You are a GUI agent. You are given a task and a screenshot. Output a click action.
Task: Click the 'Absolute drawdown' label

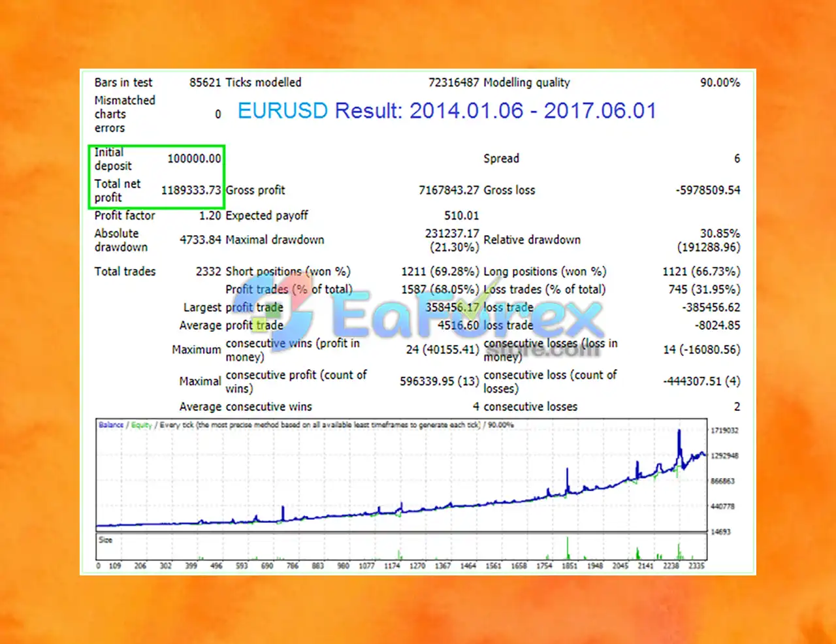tap(121, 240)
